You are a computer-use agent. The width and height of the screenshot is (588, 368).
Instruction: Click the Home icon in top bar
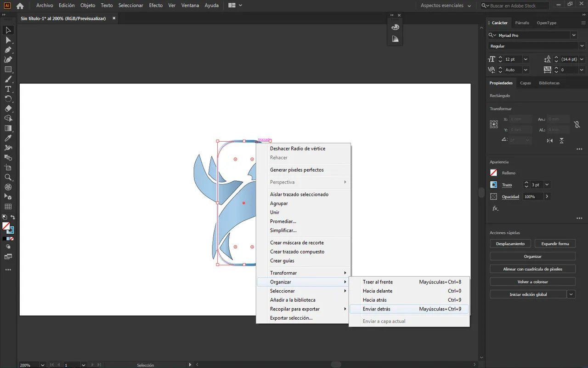(20, 6)
